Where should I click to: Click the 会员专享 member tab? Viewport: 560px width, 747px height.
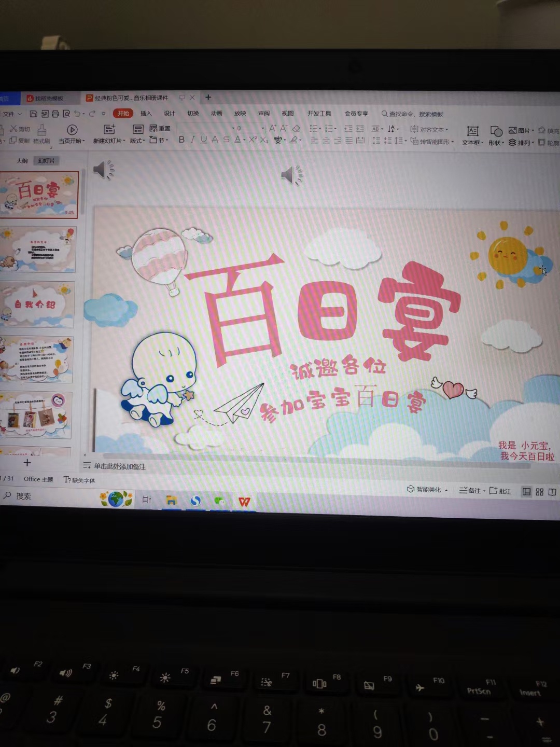click(356, 114)
